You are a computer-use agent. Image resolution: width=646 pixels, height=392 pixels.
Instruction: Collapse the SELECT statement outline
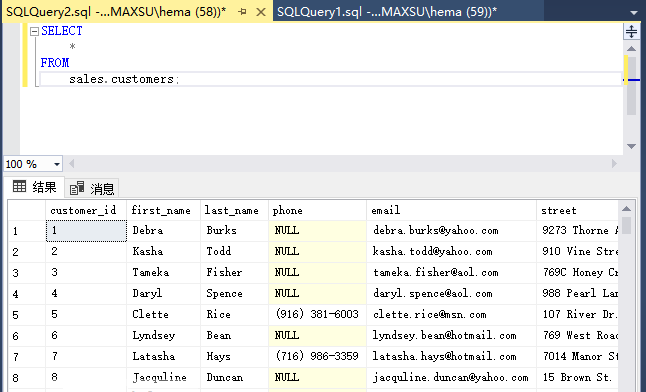(34, 31)
